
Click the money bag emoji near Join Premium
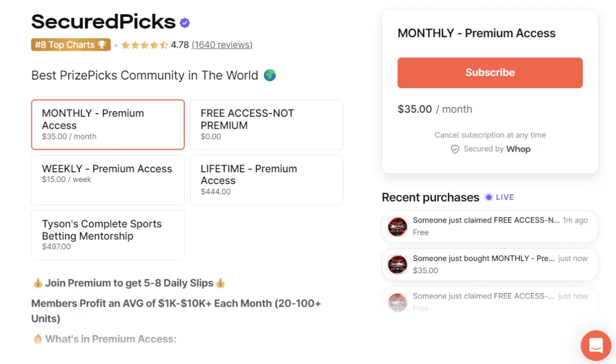point(37,282)
